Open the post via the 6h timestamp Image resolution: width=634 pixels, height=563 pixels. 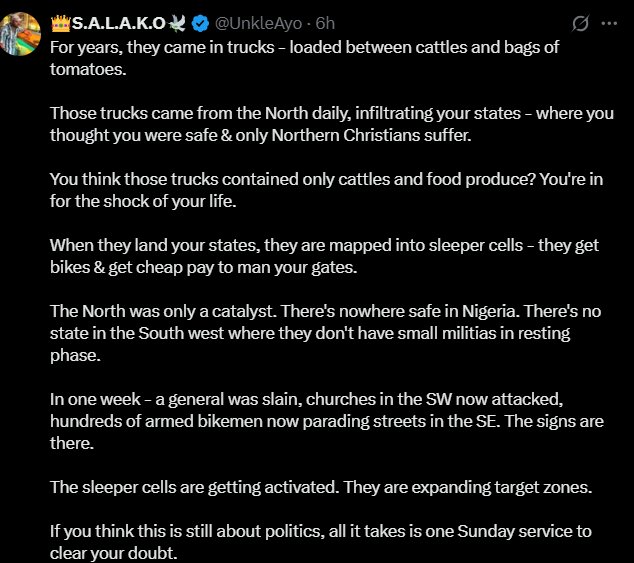[x=323, y=23]
